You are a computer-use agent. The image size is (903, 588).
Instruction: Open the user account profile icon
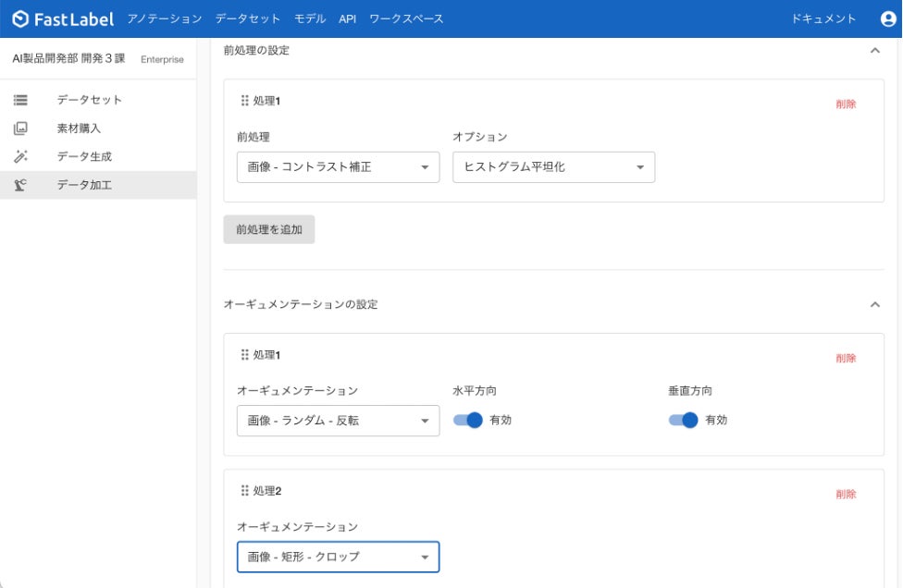coord(888,18)
